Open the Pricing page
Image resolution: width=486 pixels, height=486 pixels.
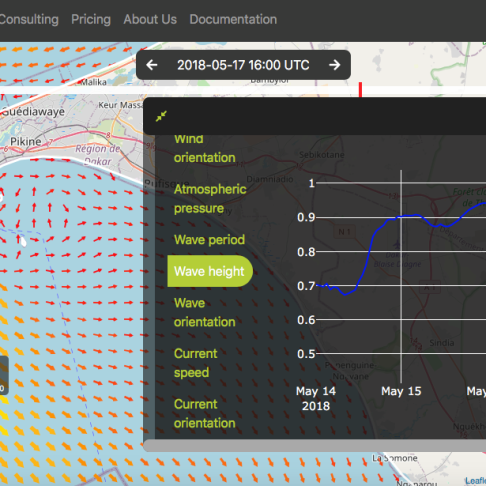(91, 19)
